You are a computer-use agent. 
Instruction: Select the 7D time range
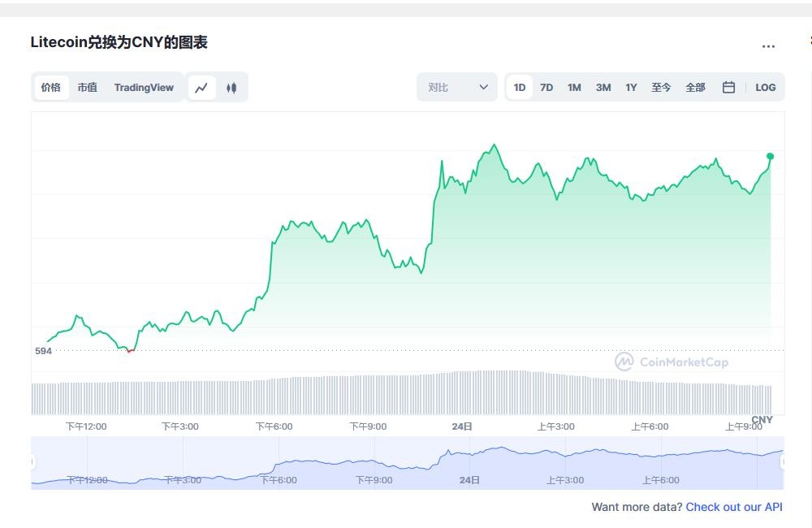(546, 88)
